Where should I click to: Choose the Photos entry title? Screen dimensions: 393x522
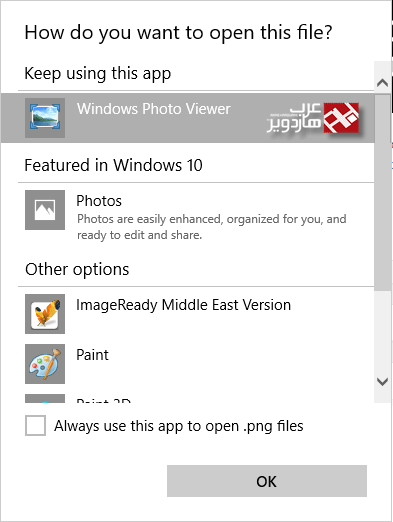pos(99,201)
